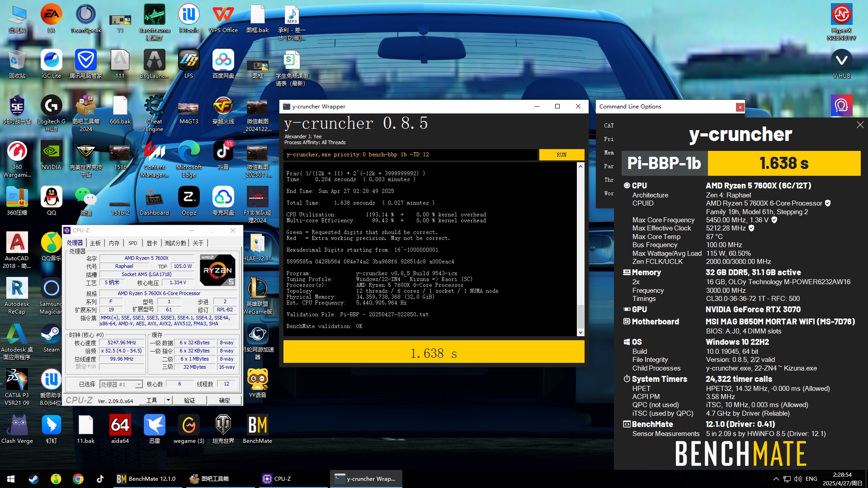Launch the Cheat Engine desktop icon
Viewport: 868px width, 488px height.
click(x=155, y=113)
